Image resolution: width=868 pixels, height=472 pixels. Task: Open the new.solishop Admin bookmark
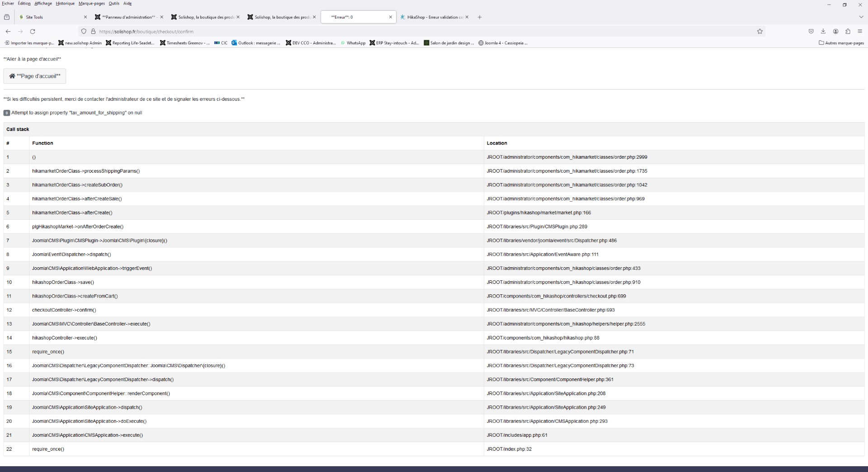[x=80, y=43]
